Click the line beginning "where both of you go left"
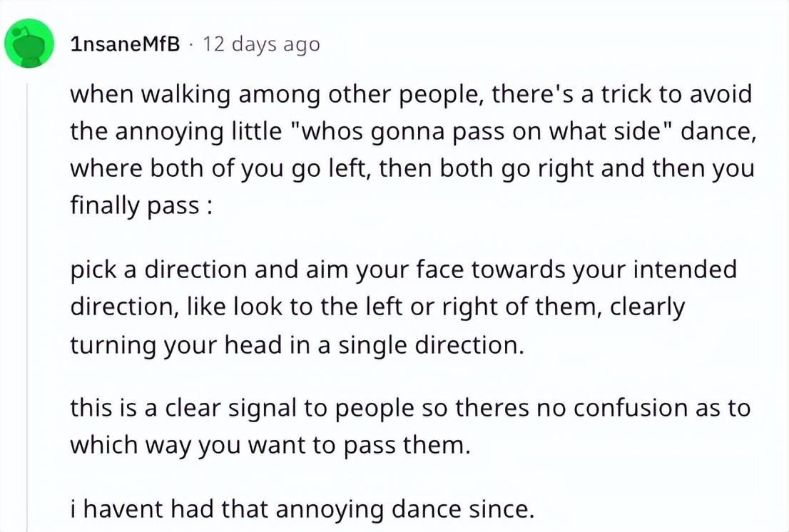 click(412, 168)
